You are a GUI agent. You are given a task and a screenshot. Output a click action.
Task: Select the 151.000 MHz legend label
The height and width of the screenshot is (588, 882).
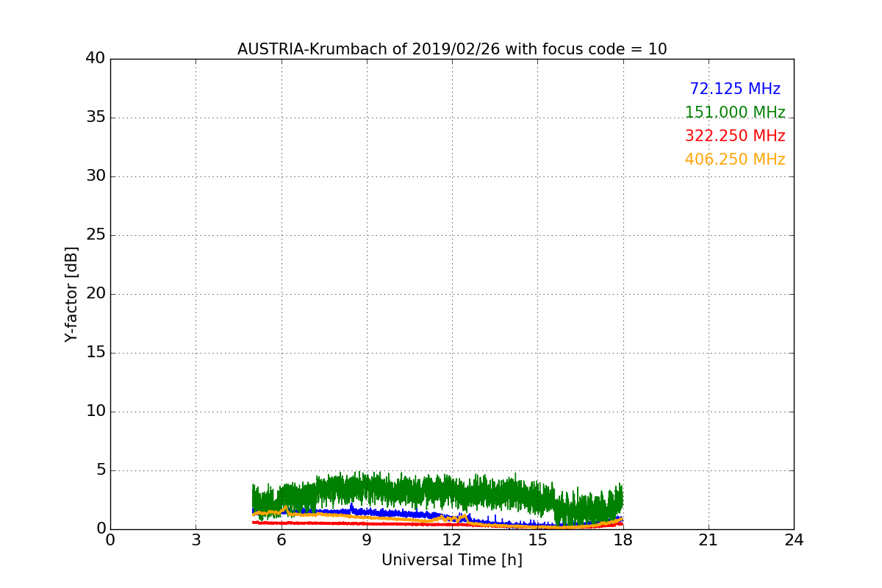[x=735, y=112]
